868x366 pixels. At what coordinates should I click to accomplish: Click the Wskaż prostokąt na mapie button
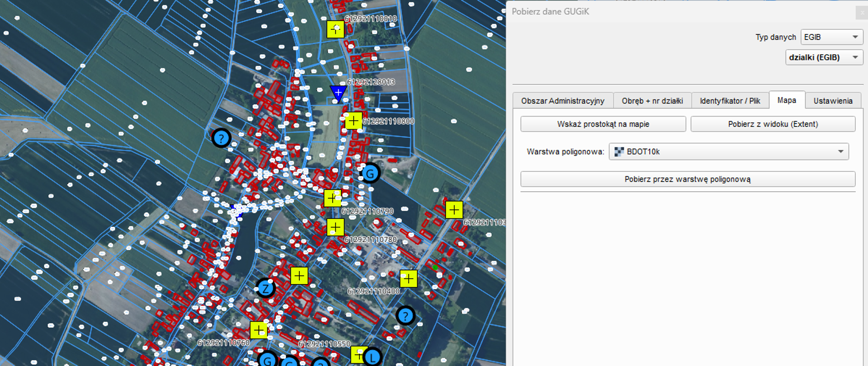click(603, 124)
